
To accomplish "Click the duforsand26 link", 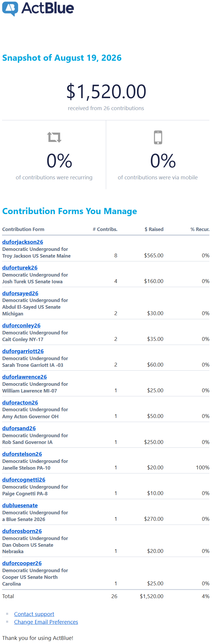I will pos(19,428).
